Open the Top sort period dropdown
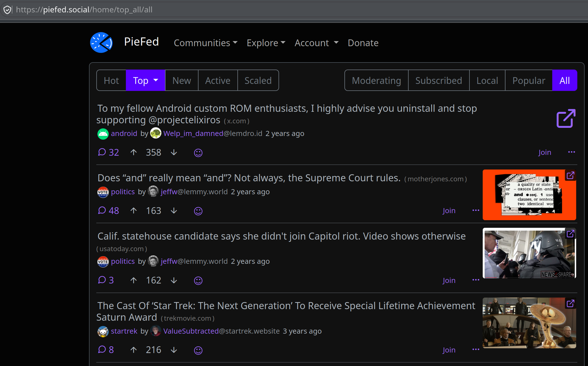Viewport: 588px width, 366px height. pos(146,80)
